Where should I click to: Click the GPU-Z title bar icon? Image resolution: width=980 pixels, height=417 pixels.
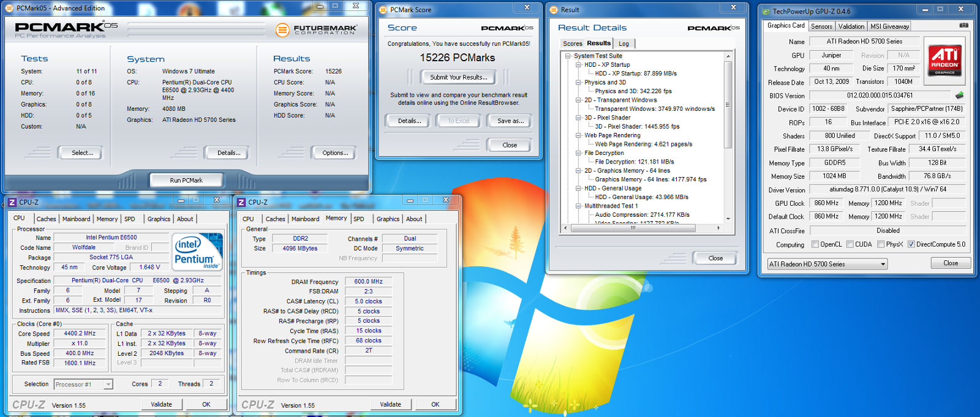click(766, 11)
